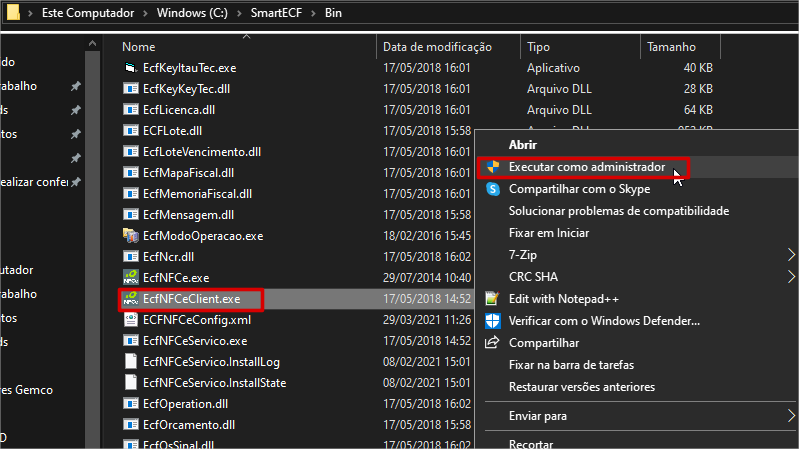Click the EcfNFCe.exe application icon

click(x=130, y=277)
